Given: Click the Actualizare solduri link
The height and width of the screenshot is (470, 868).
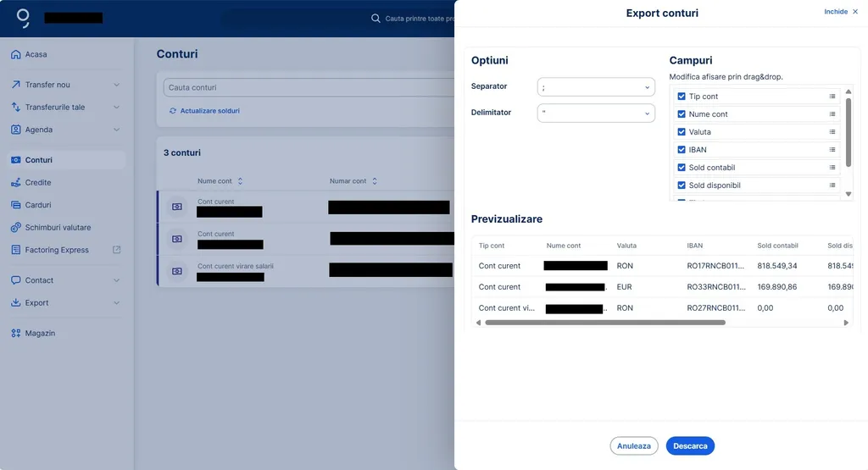Looking at the screenshot, I should pyautogui.click(x=204, y=111).
